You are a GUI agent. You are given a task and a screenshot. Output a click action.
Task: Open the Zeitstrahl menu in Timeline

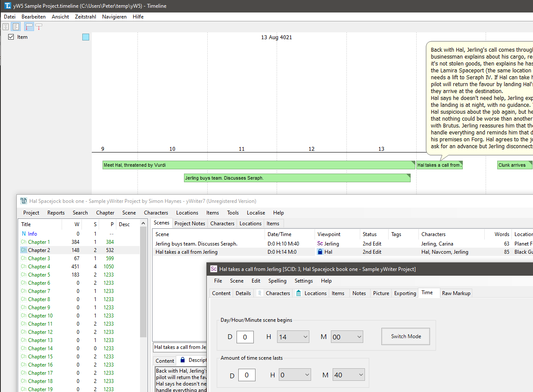[85, 17]
